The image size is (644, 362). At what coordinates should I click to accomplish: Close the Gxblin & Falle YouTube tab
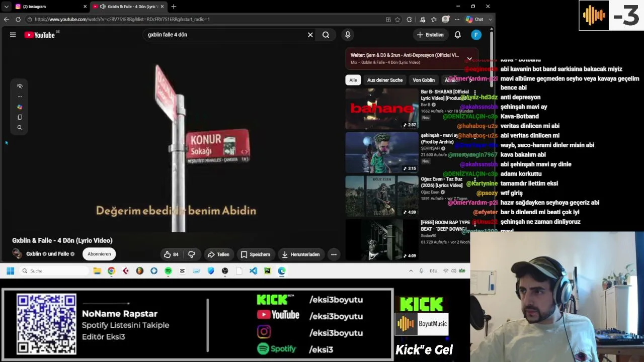162,7
